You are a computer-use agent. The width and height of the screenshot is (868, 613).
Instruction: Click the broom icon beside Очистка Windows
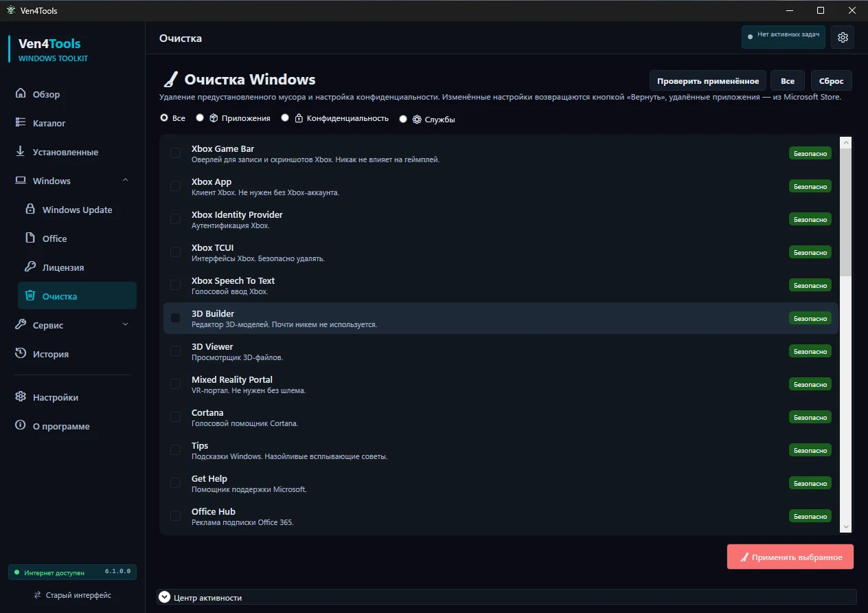170,80
